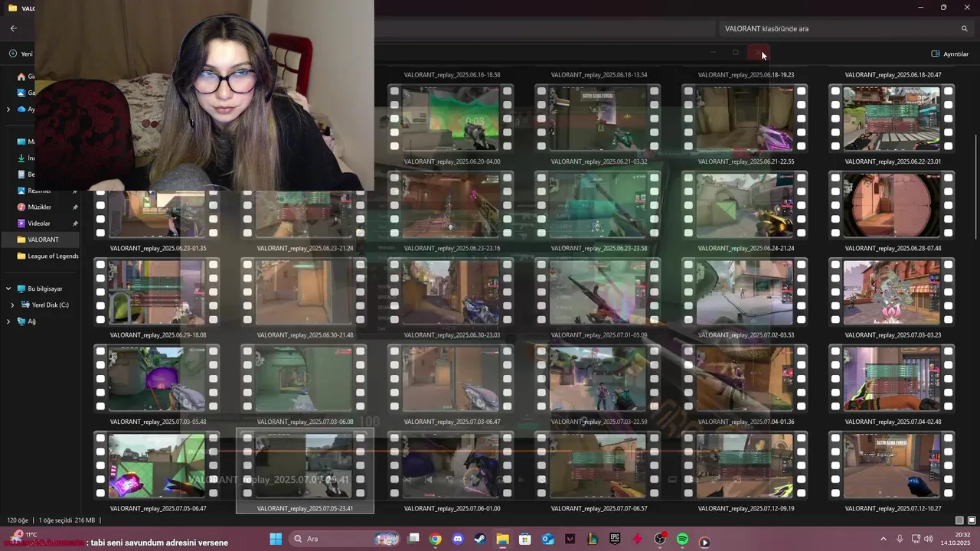Screen dimensions: 980x551
Task: Open the Yeni (new item) menu
Action: (21, 54)
